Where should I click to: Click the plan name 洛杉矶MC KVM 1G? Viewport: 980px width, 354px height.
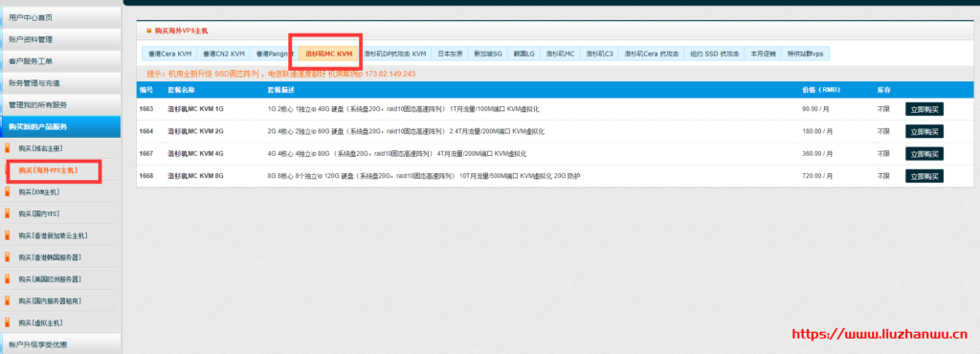pyautogui.click(x=195, y=109)
